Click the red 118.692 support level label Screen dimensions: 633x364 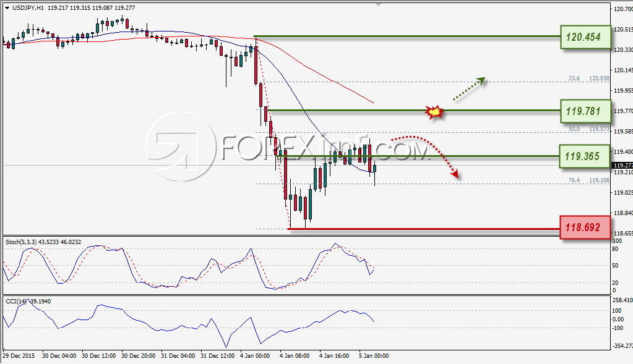pos(585,227)
